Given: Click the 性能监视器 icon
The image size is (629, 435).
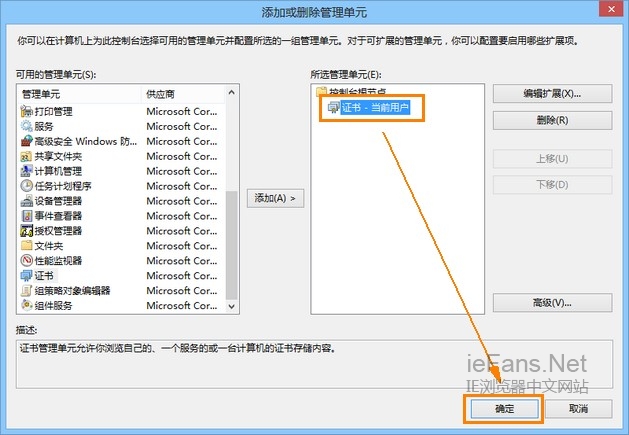Looking at the screenshot, I should pyautogui.click(x=26, y=260).
